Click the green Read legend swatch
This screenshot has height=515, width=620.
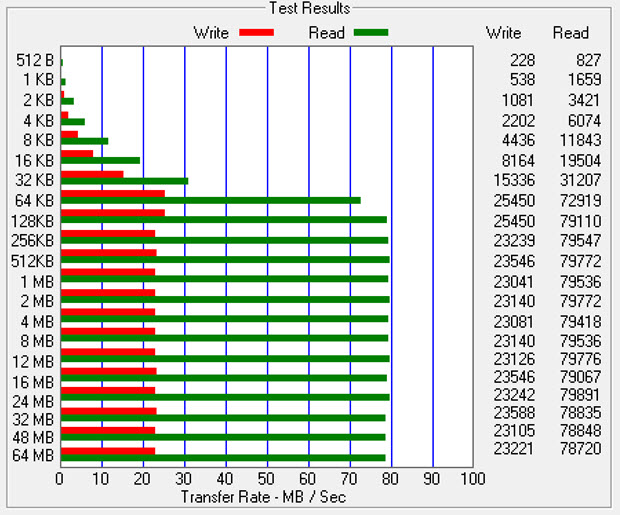click(369, 33)
